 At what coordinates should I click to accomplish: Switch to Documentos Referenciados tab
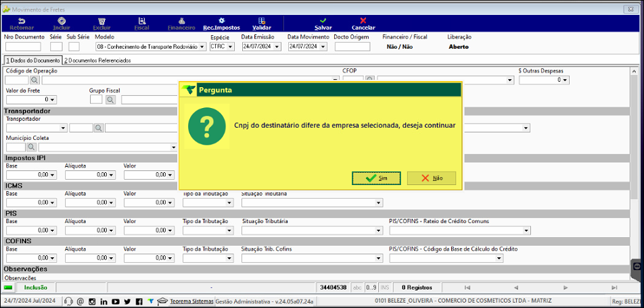(97, 60)
